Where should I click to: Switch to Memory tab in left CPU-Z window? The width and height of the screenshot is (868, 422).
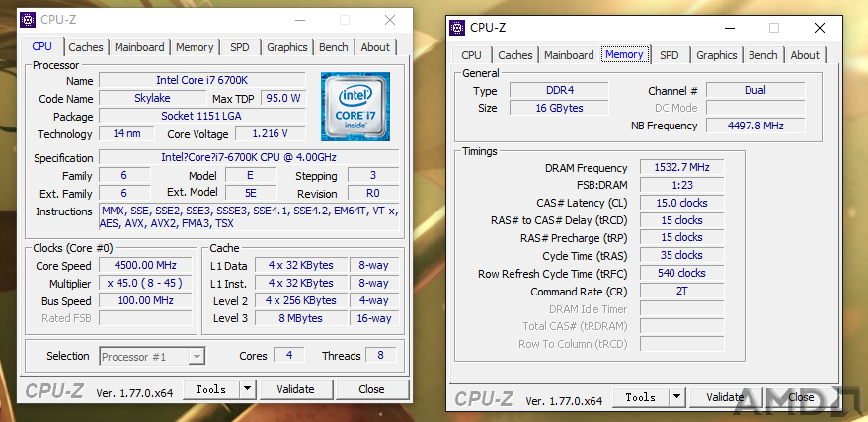(195, 47)
